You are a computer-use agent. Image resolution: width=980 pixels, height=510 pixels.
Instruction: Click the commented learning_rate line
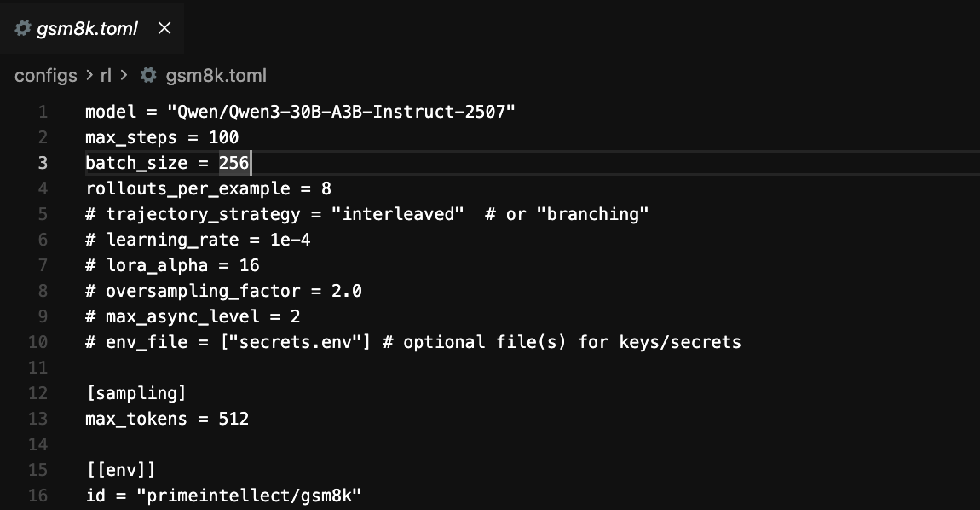pos(198,240)
